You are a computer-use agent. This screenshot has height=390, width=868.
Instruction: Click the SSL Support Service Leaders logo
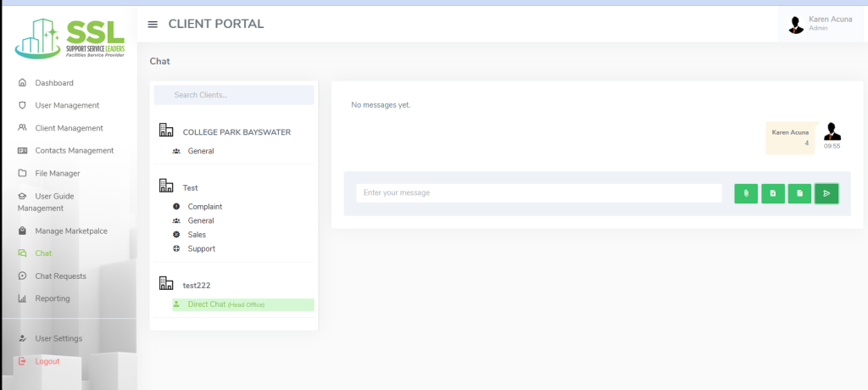pos(70,38)
